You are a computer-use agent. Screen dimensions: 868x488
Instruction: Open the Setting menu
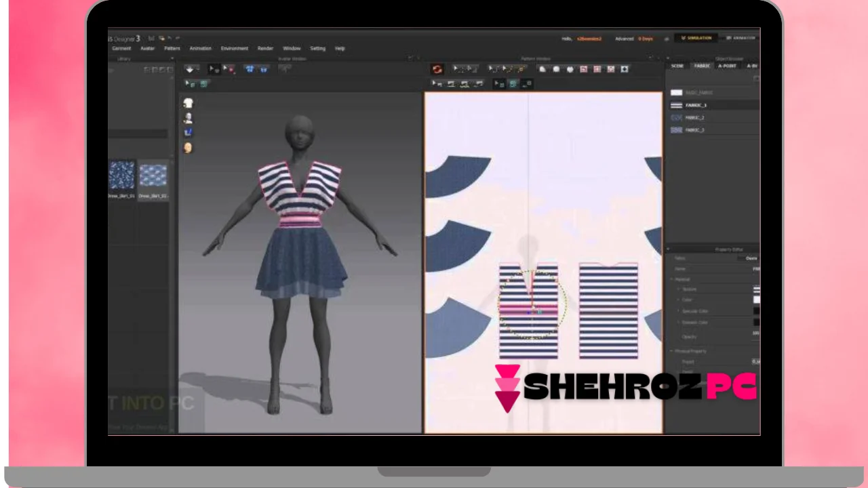(x=318, y=49)
